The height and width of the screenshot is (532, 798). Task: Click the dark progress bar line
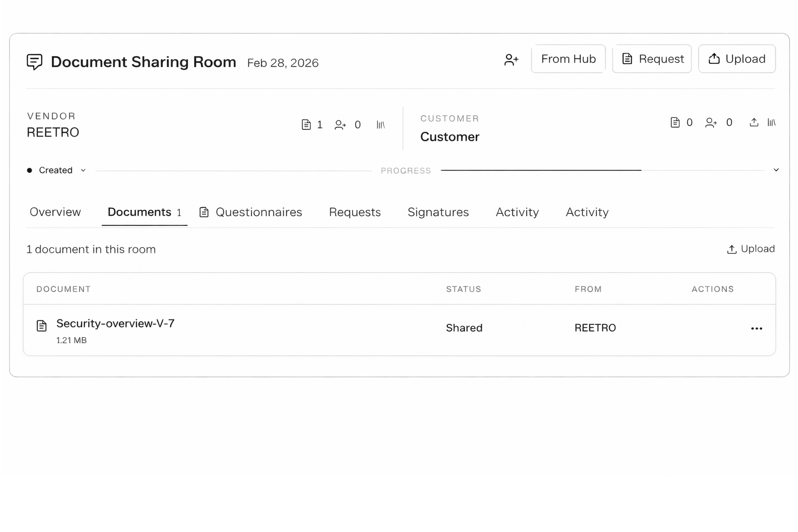(541, 170)
